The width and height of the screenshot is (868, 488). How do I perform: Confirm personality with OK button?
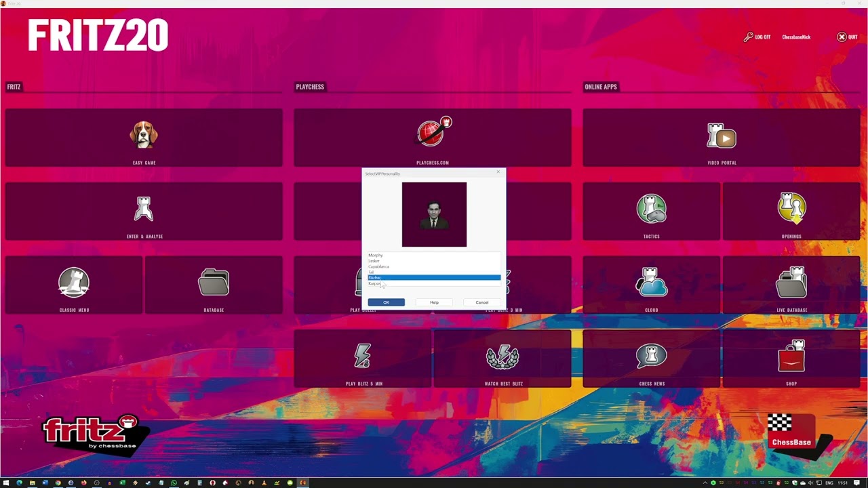coord(386,302)
